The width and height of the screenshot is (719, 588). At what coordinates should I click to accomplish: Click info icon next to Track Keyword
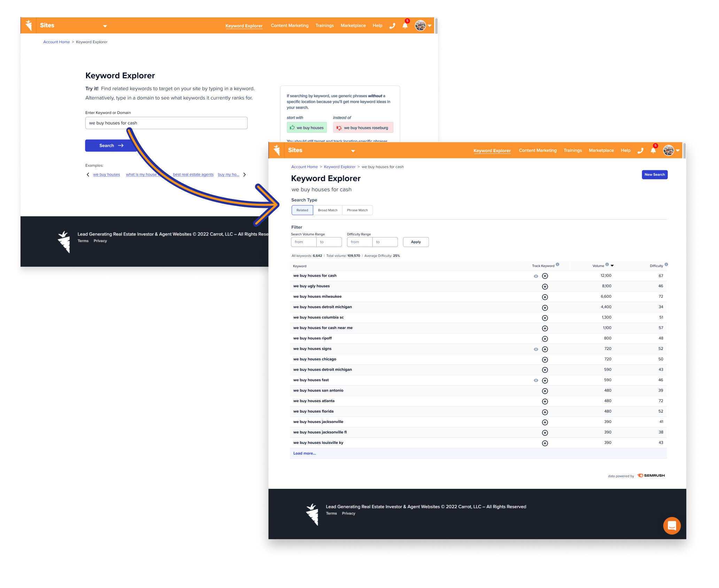click(x=558, y=265)
